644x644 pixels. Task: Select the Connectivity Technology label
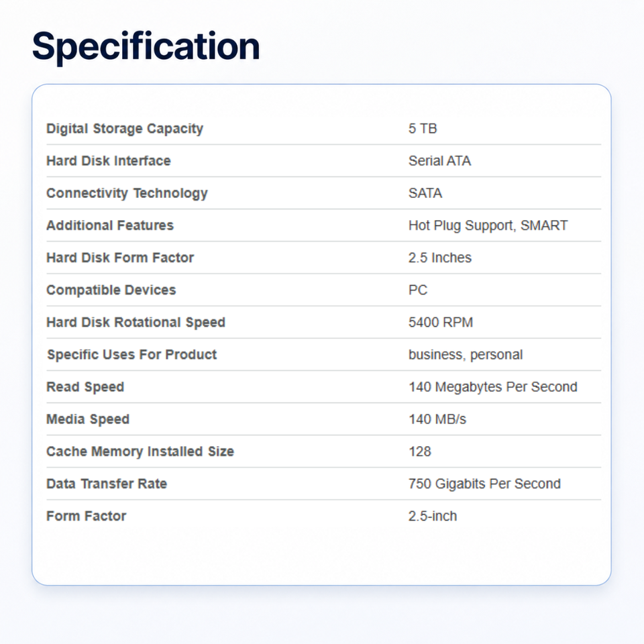pyautogui.click(x=127, y=193)
